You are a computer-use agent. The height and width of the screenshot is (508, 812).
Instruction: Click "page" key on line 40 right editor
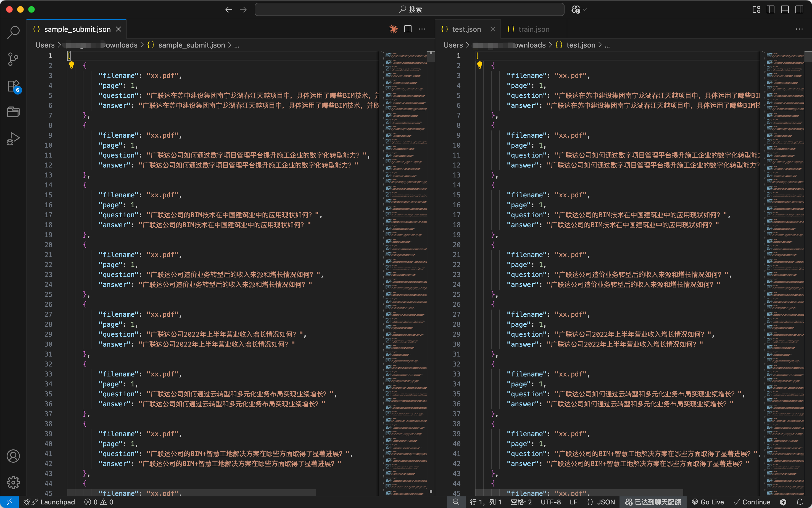pyautogui.click(x=519, y=444)
